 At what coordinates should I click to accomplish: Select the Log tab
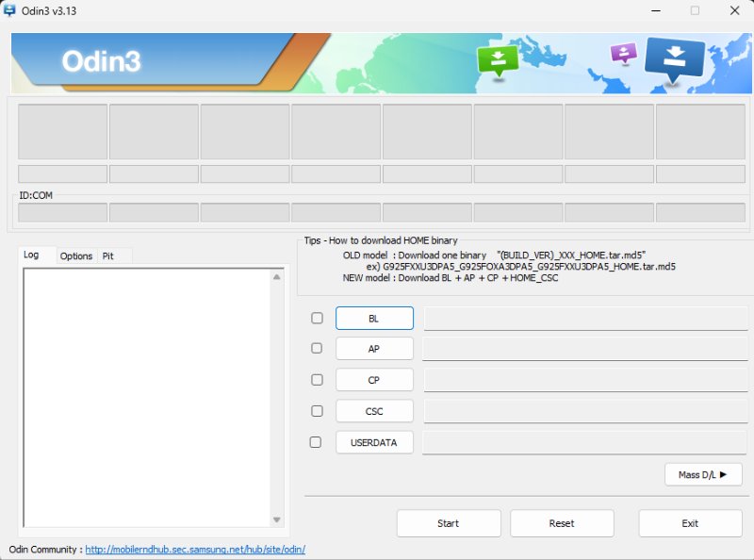(34, 255)
